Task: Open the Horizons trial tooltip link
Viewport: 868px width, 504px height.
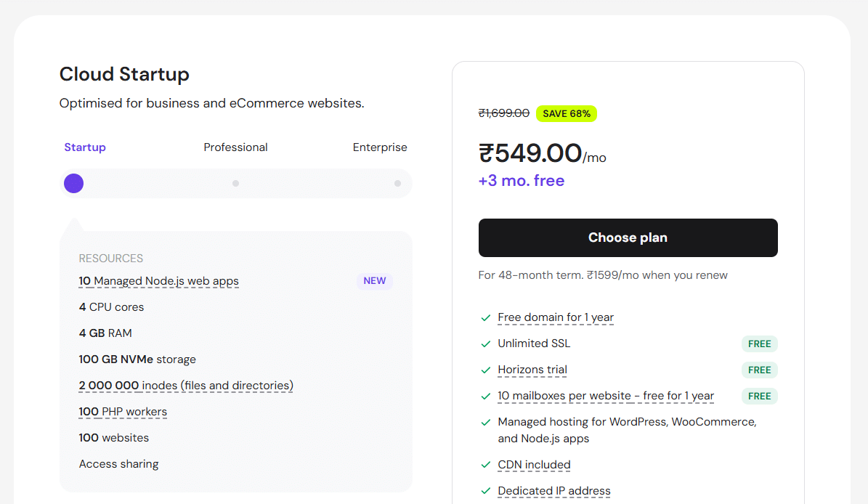Action: pyautogui.click(x=532, y=370)
